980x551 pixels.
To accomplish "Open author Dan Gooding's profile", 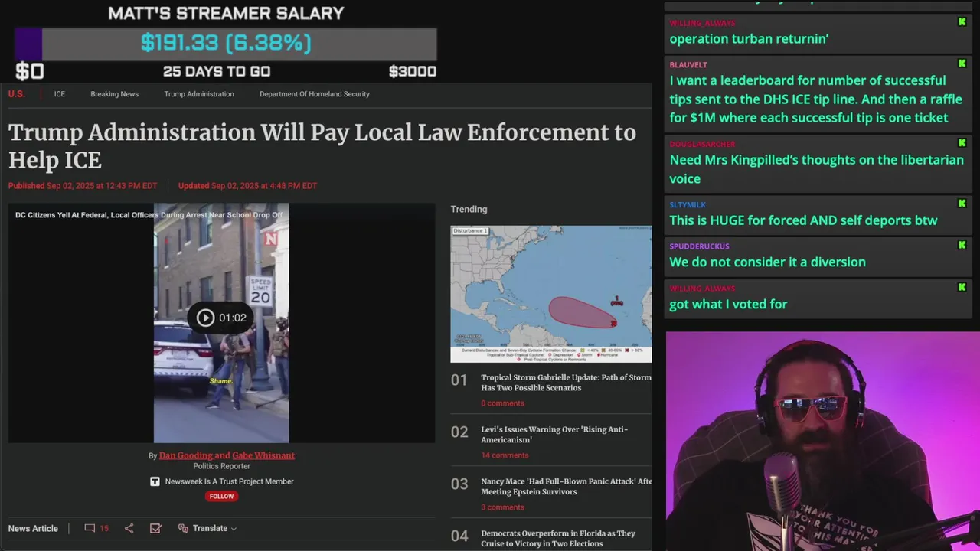I will [186, 455].
